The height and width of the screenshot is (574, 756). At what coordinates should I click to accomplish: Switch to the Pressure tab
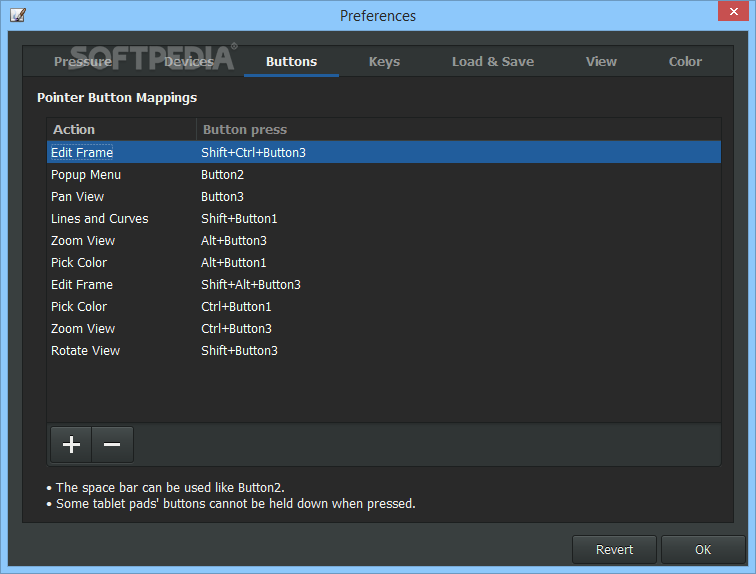pyautogui.click(x=83, y=61)
